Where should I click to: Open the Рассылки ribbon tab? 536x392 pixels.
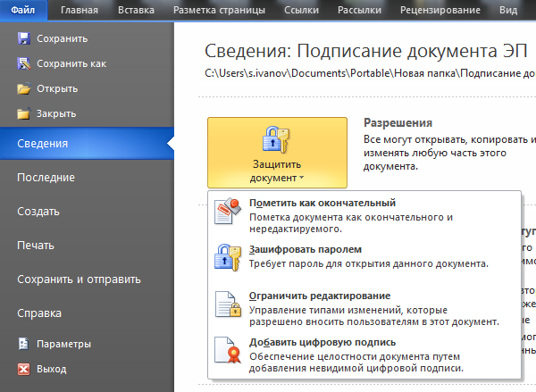(x=360, y=10)
